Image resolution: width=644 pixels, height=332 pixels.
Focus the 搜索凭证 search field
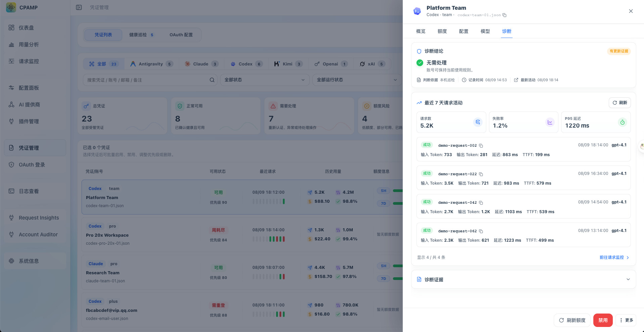coord(150,80)
